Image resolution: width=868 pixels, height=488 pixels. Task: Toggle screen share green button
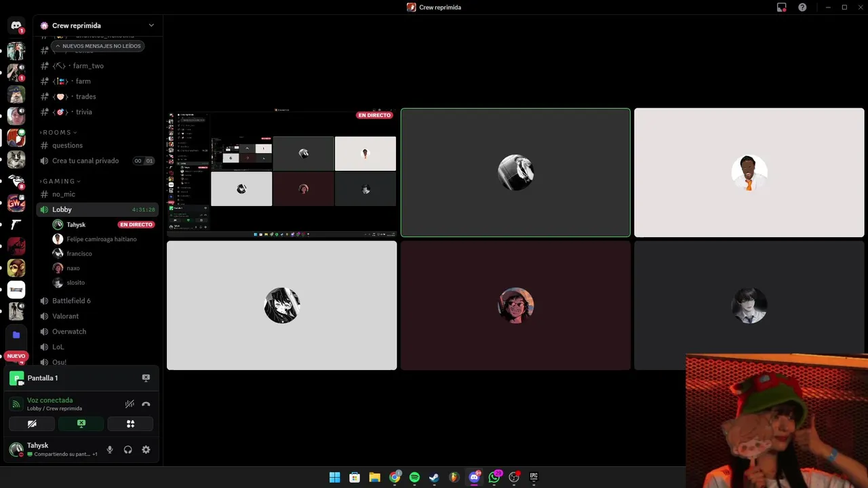tap(81, 424)
